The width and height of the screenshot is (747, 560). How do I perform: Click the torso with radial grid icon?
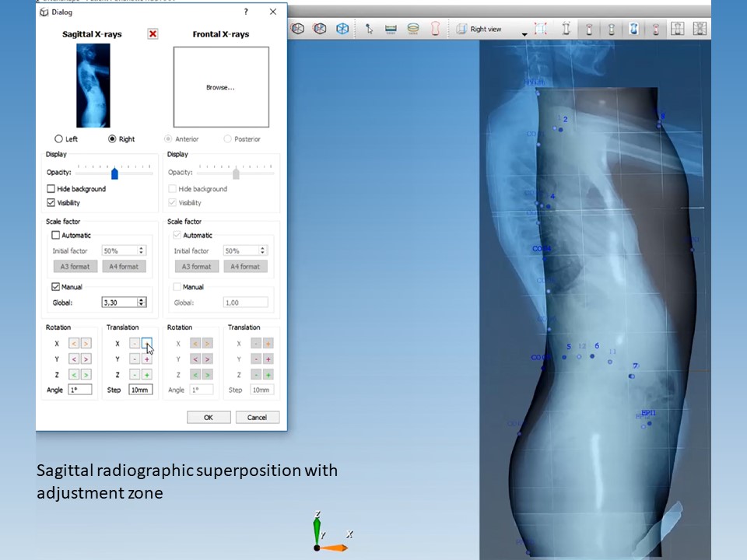coord(700,29)
